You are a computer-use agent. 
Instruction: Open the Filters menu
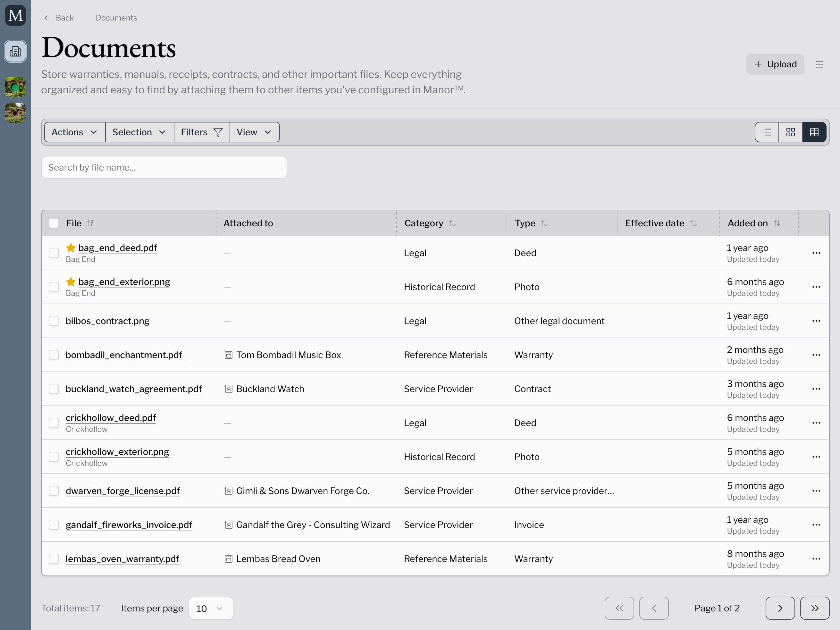[201, 132]
